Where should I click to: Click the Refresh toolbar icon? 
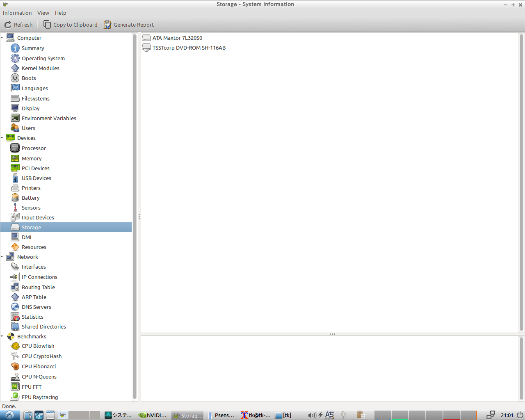(8, 25)
